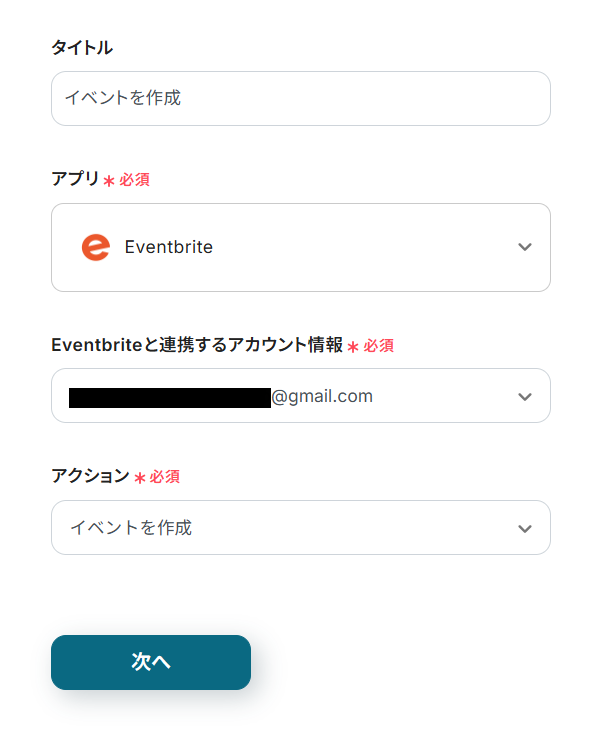Click the blacked-out email portion in account field
Viewport: 607px width, 734px height.
tap(170, 398)
